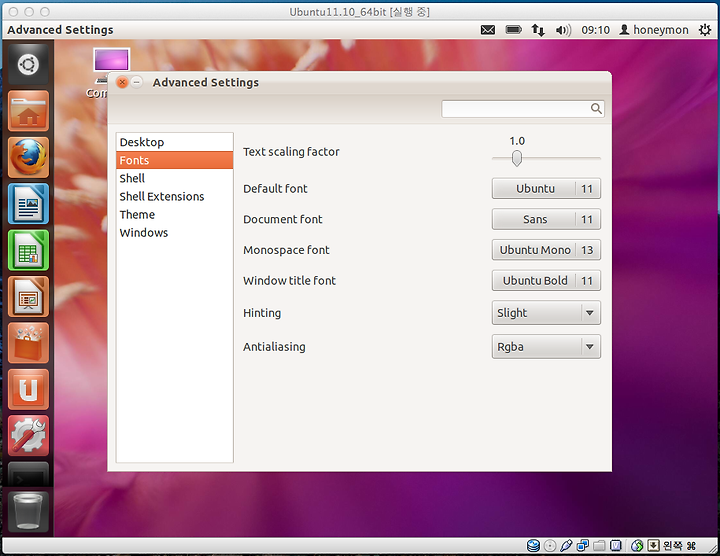Viewport: 720px width, 556px height.
Task: Click the VirtualBox shared folders status icon
Action: (x=599, y=545)
